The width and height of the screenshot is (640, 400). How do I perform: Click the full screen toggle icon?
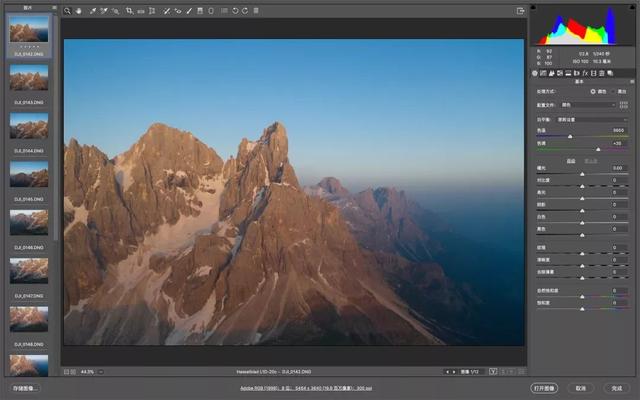click(520, 11)
